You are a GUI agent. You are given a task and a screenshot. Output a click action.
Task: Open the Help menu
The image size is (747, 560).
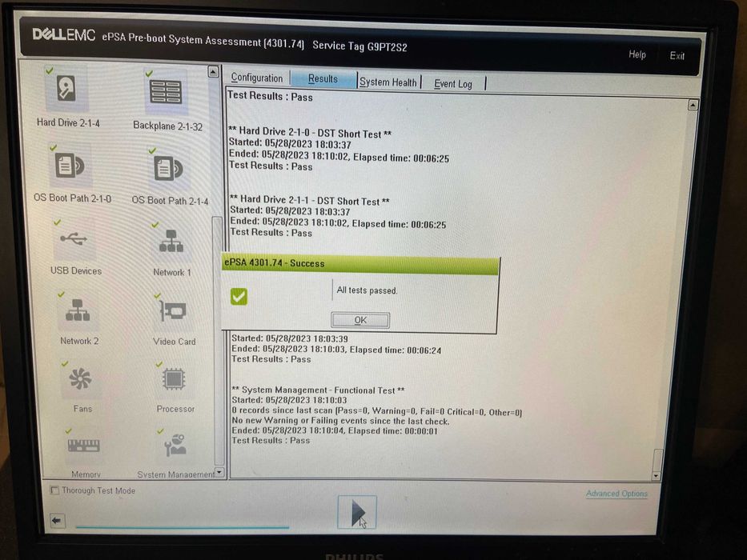pyautogui.click(x=637, y=54)
